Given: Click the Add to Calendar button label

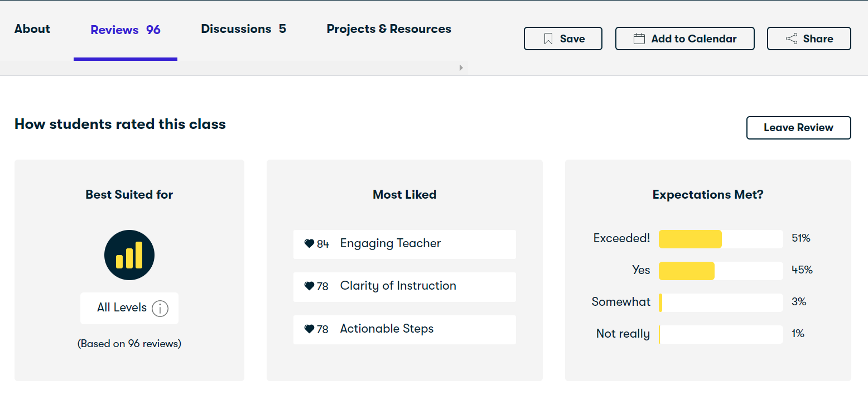Looking at the screenshot, I should 693,39.
